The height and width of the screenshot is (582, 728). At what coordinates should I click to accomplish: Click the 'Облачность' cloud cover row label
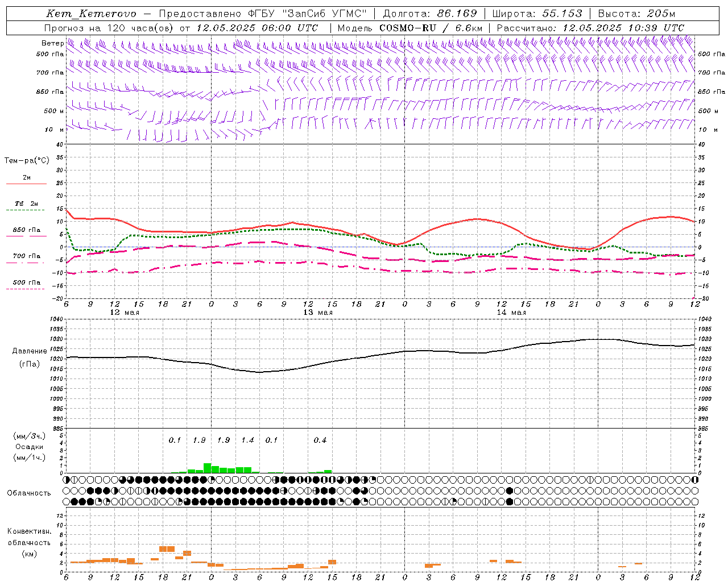point(29,493)
